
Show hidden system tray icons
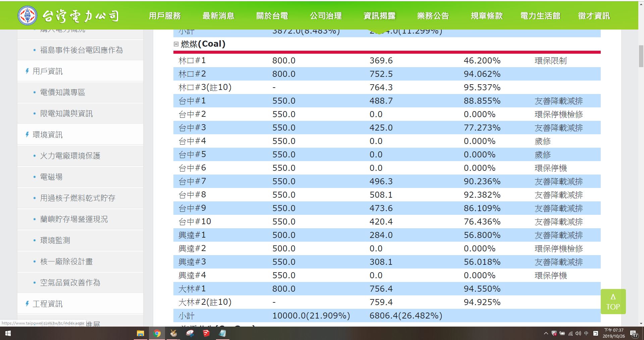(546, 333)
